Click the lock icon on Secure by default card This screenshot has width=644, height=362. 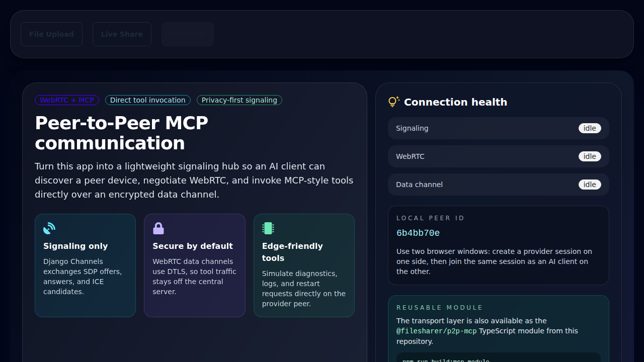click(158, 228)
